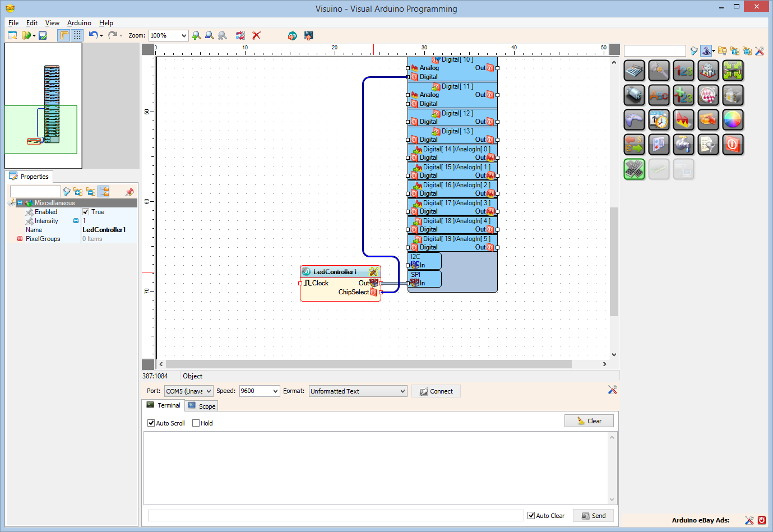Click the zoom in magnifier icon

[196, 35]
